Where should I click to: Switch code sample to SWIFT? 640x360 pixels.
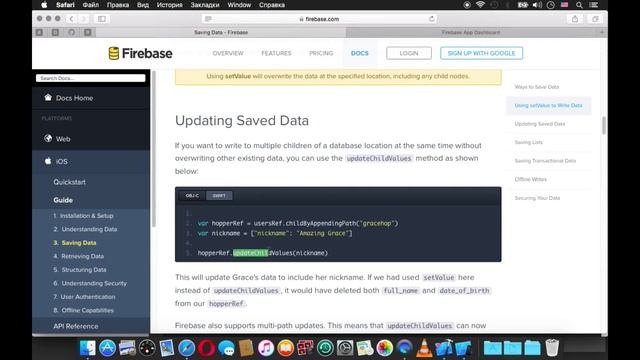(219, 196)
